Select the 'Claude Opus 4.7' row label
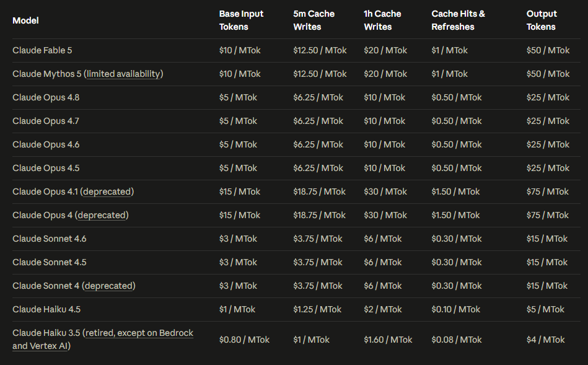588x365 pixels. point(46,121)
